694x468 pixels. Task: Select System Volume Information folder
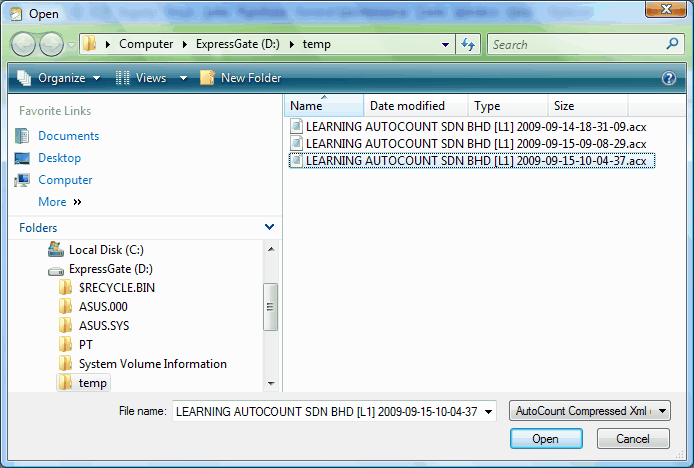point(153,364)
